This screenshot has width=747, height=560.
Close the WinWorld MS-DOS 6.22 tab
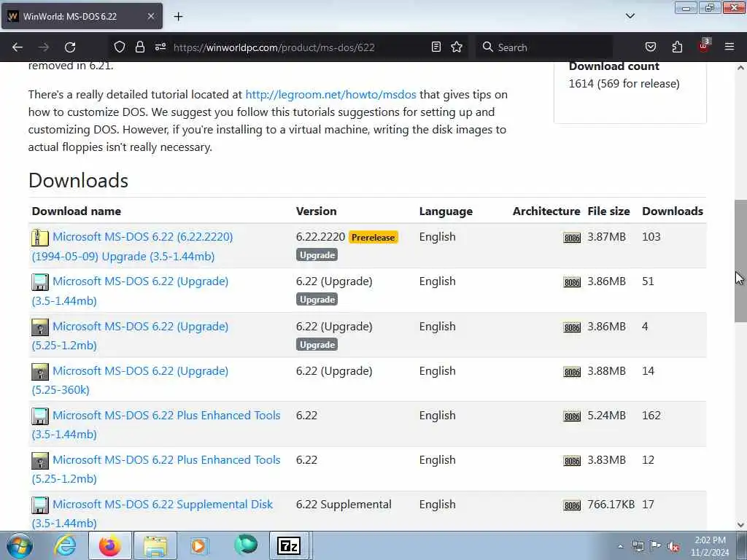(150, 16)
